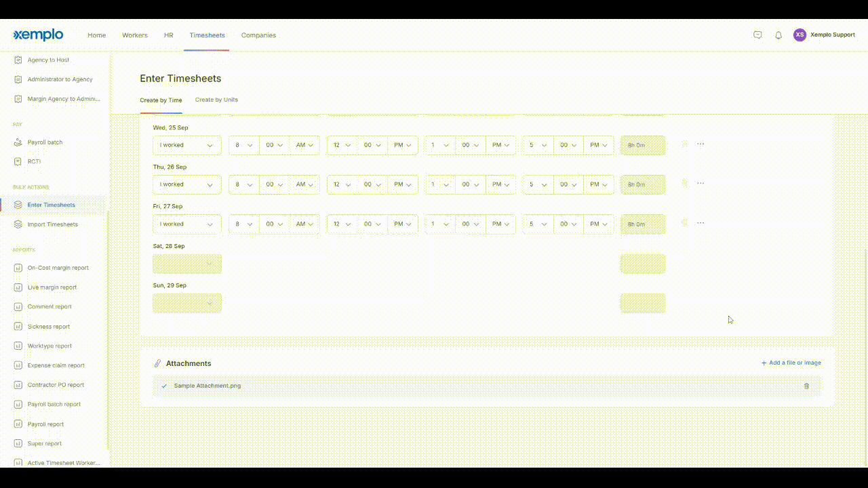Click the Contractor PO report icon
Viewport: 868px width, 488px height.
[x=18, y=385]
